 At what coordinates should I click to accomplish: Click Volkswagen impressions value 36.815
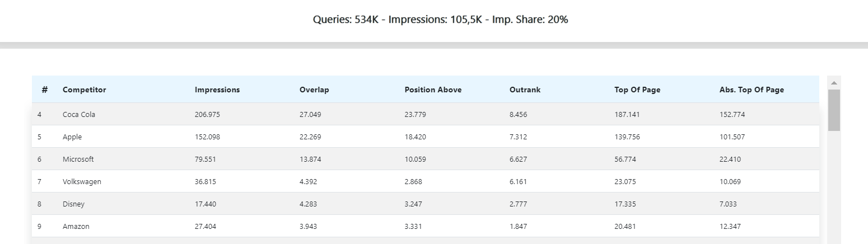[x=206, y=181]
